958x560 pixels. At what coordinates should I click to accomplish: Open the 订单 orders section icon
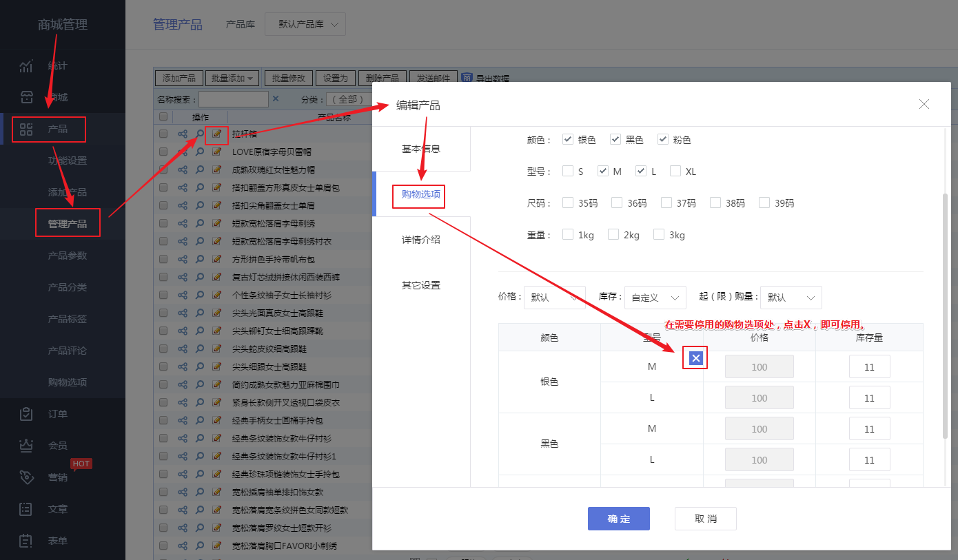26,414
